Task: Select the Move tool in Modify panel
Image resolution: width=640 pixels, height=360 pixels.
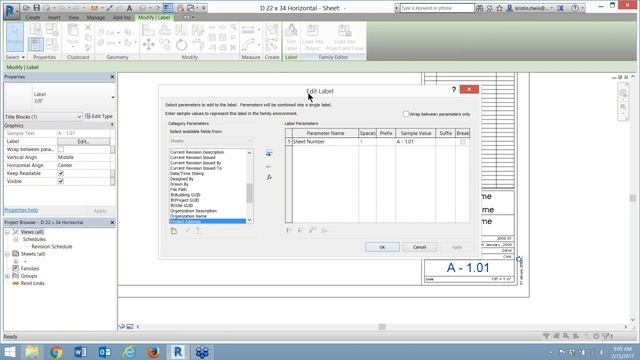Action: pyautogui.click(x=149, y=44)
